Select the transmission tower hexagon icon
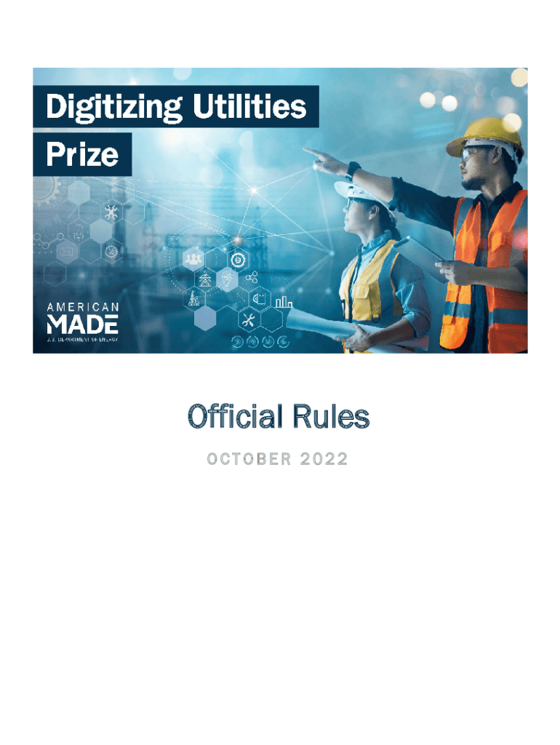This screenshot has height=745, width=560. point(204,279)
